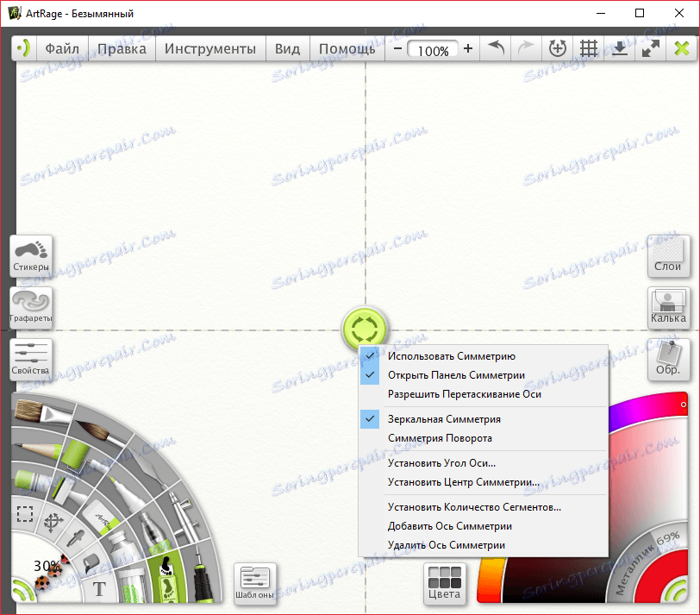700x615 pixels.
Task: Select the Color Sampler eyedropper
Action: [75, 538]
